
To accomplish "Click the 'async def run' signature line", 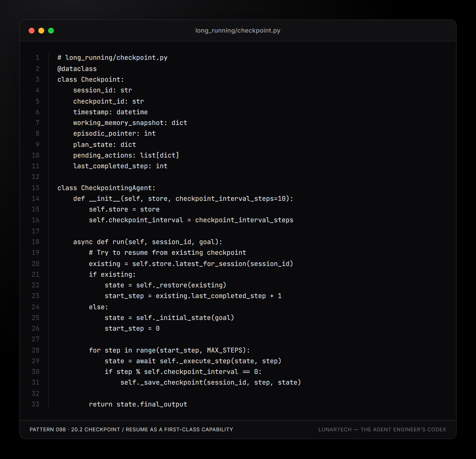I will tap(148, 242).
